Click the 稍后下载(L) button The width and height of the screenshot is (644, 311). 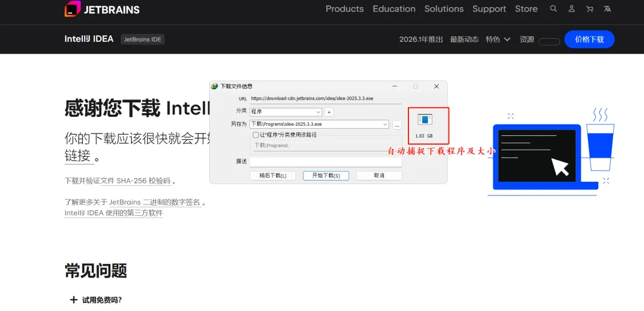273,176
